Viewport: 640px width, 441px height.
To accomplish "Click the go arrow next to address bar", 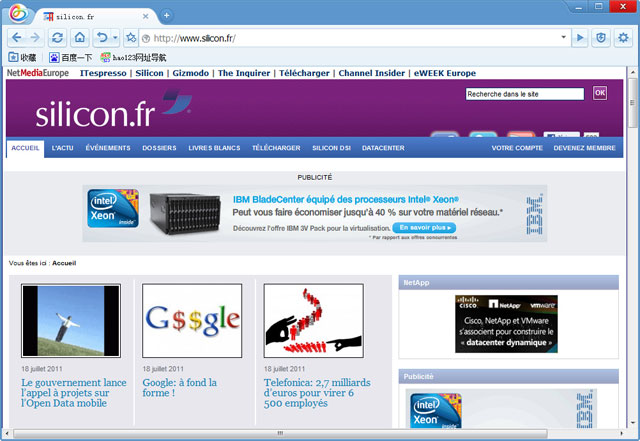I will pyautogui.click(x=580, y=38).
